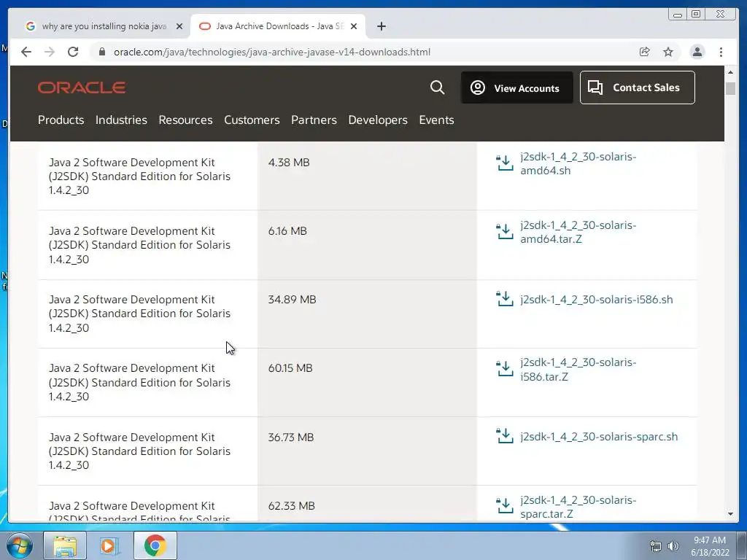Image resolution: width=747 pixels, height=560 pixels.
Task: Open the Customers menu
Action: [x=252, y=120]
